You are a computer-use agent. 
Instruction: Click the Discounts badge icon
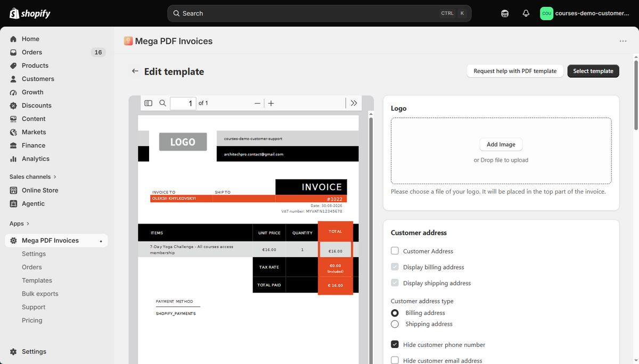click(x=13, y=105)
